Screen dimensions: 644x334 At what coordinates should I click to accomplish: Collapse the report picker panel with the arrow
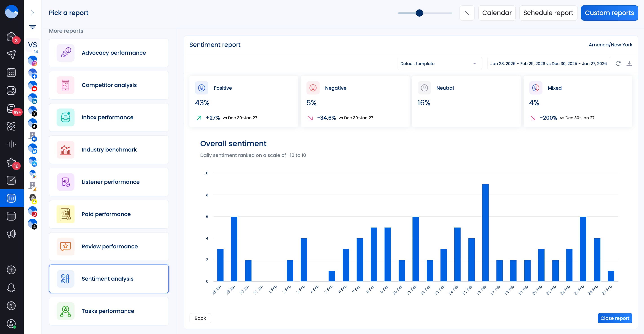pyautogui.click(x=32, y=13)
